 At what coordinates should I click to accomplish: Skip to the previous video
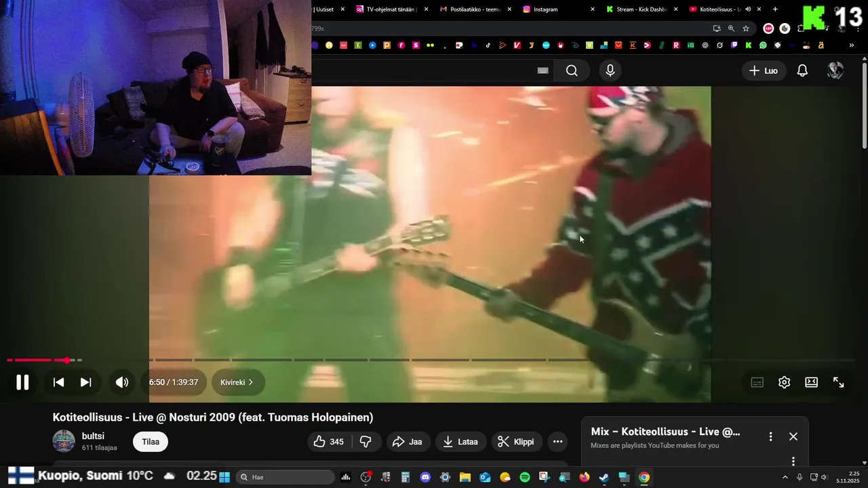point(59,382)
